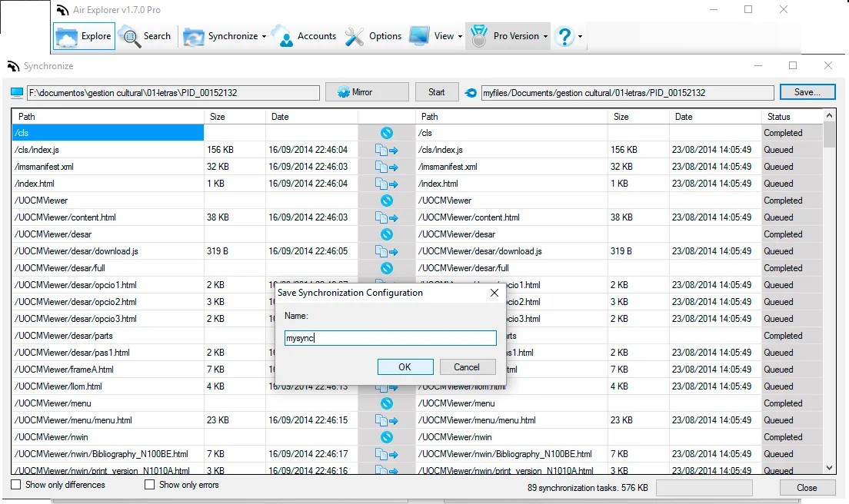Image resolution: width=849 pixels, height=504 pixels.
Task: Click the copy arrow icon for download.js row
Action: tap(387, 251)
